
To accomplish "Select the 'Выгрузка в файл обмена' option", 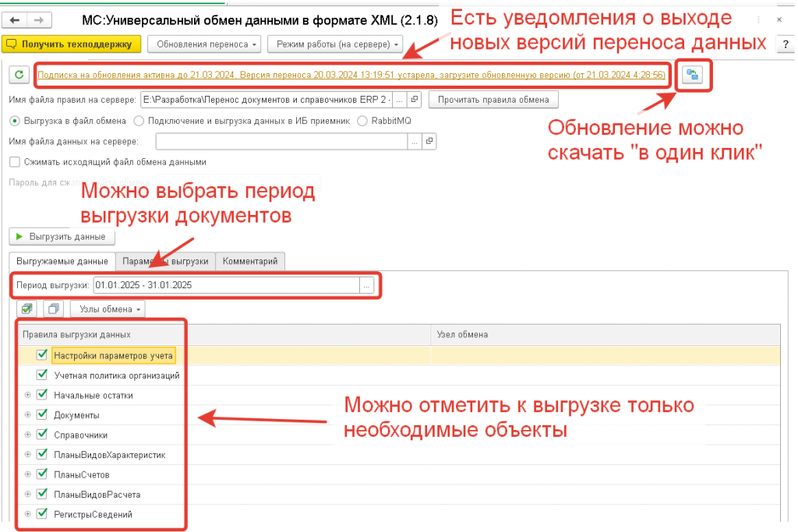I will coord(15,121).
